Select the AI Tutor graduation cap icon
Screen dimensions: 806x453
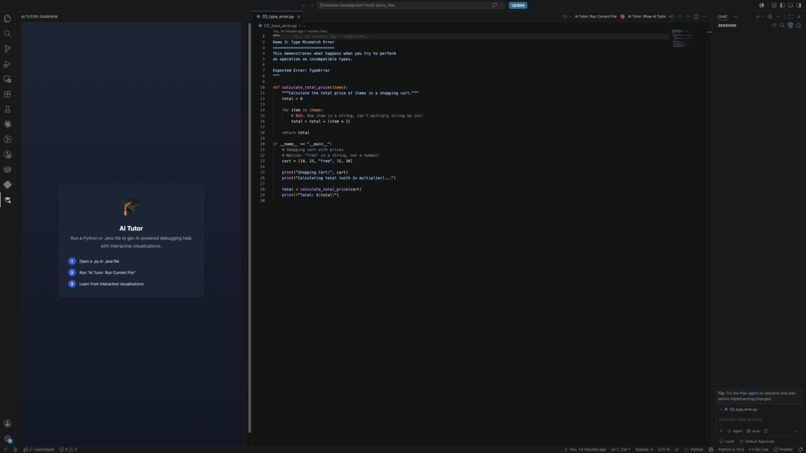click(x=7, y=200)
